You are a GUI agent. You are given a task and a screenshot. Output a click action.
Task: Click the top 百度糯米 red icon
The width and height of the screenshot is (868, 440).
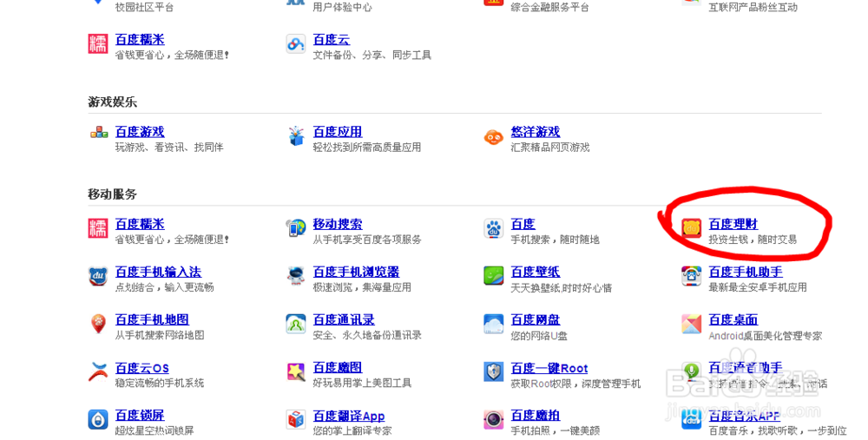coord(98,43)
